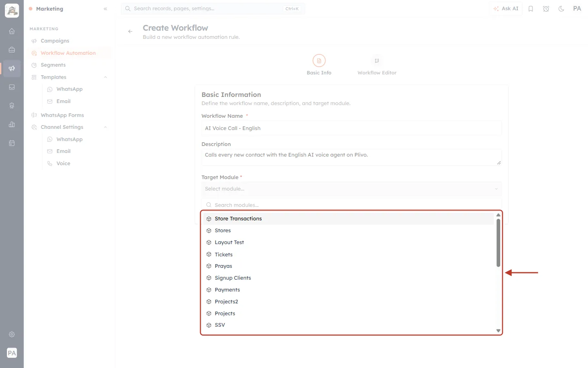The height and width of the screenshot is (368, 588).
Task: Click the bookmark icon in the top bar
Action: pyautogui.click(x=531, y=9)
